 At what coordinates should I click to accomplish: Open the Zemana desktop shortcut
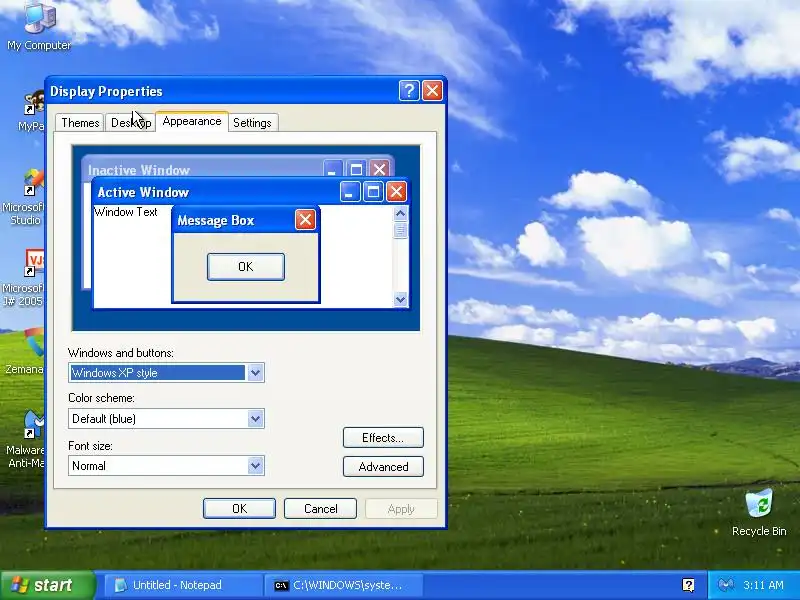[27, 351]
